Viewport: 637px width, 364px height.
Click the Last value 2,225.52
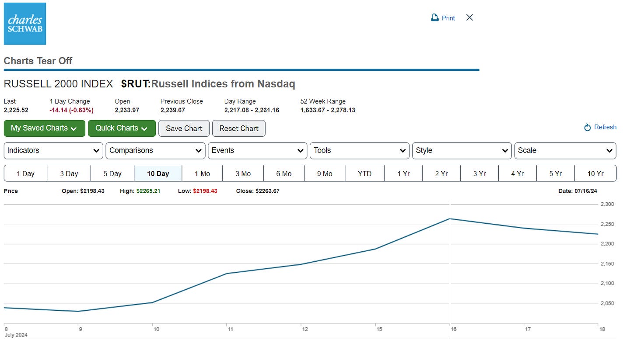point(16,110)
